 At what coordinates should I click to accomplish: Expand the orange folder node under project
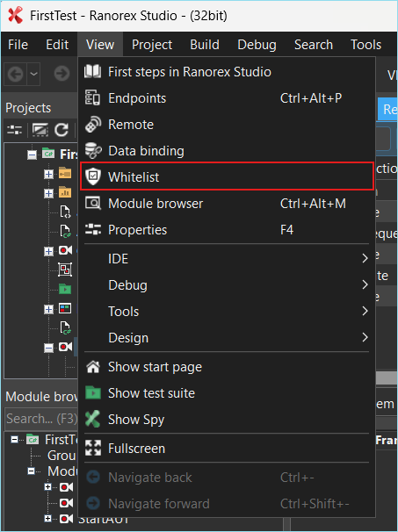[x=48, y=174]
